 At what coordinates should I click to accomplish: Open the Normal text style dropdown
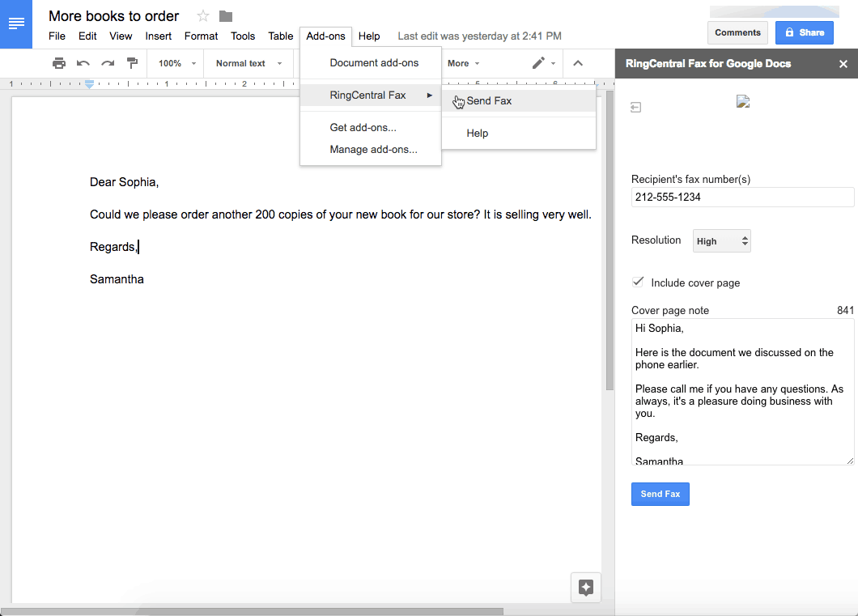click(248, 63)
